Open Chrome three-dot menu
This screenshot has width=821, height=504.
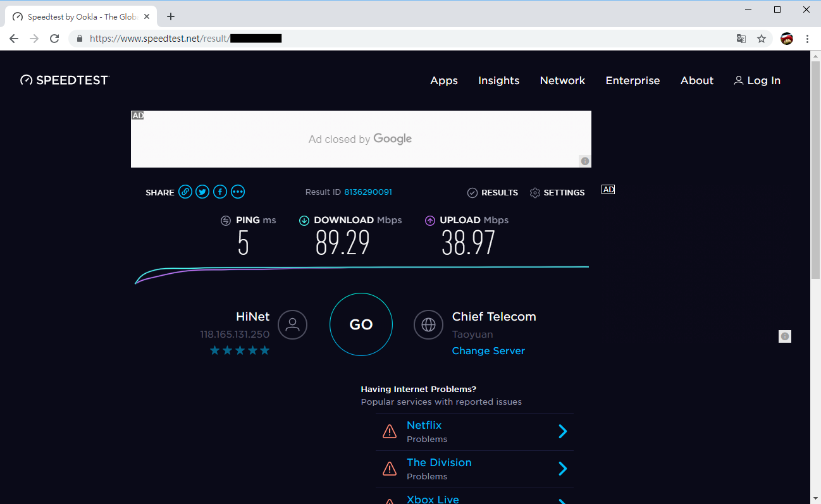(x=807, y=39)
